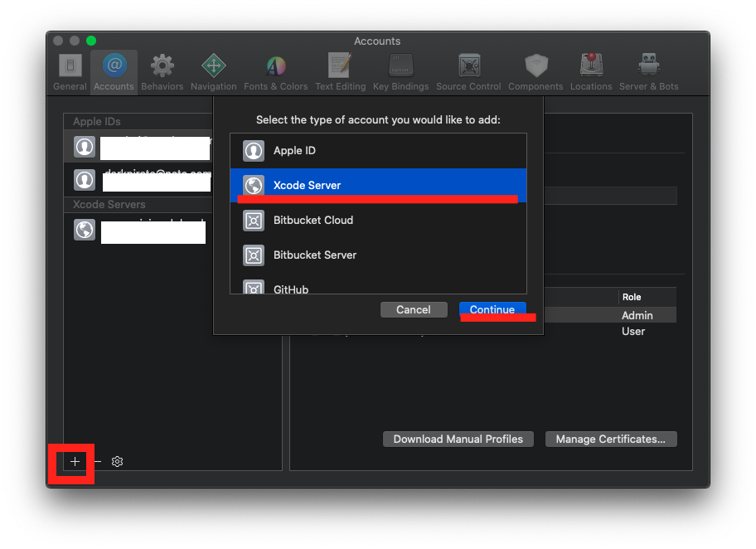Switch to the Accounts preferences tab
The height and width of the screenshot is (549, 756).
(x=114, y=72)
